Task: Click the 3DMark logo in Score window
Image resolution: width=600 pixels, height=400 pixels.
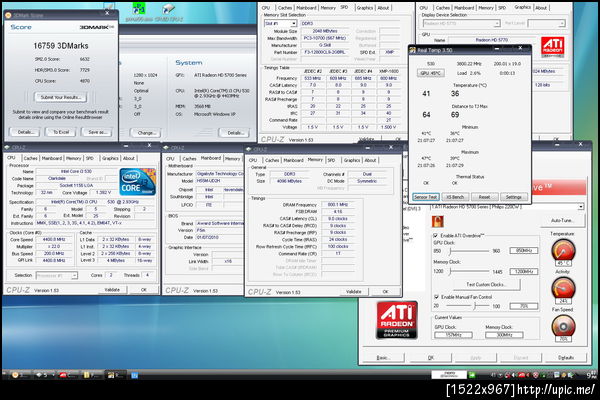Action: coord(96,27)
